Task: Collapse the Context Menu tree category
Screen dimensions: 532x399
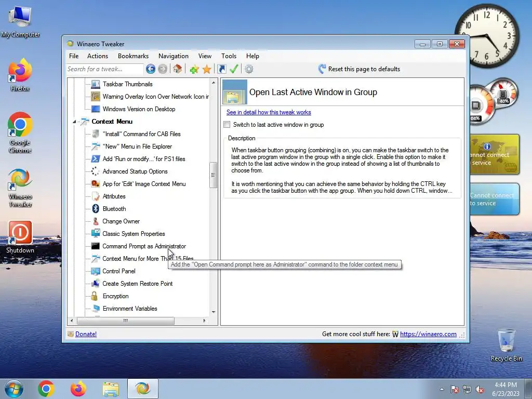Action: pos(74,122)
